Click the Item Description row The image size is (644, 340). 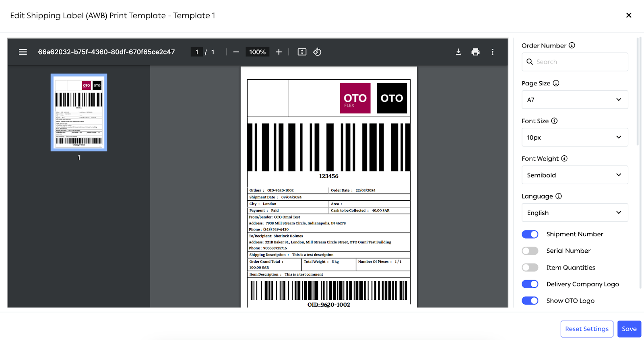(329, 274)
